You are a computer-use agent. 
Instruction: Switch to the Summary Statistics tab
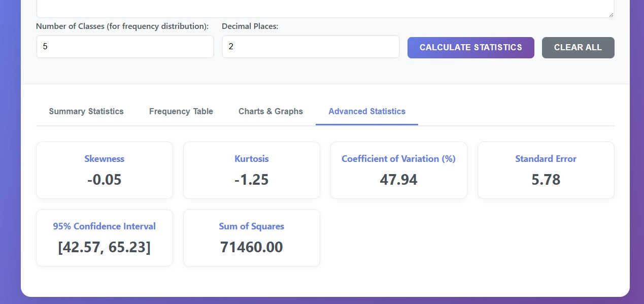[x=86, y=111]
